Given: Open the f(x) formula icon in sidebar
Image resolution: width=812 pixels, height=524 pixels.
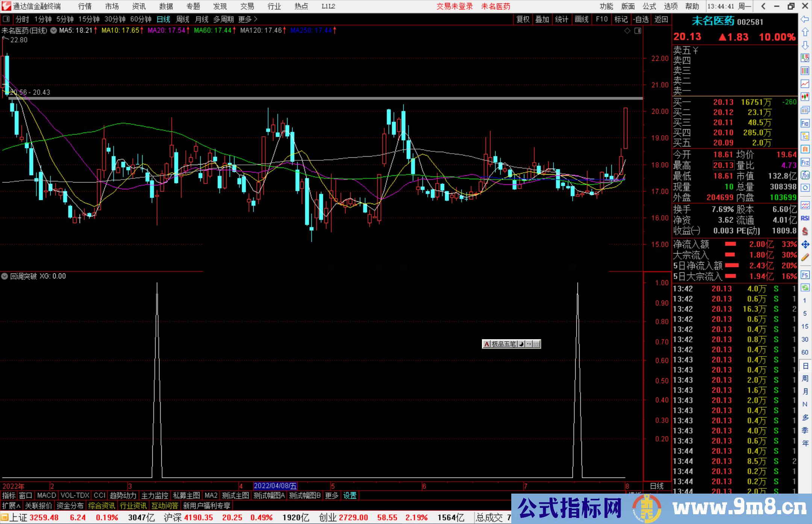Looking at the screenshot, I should click(x=805, y=175).
